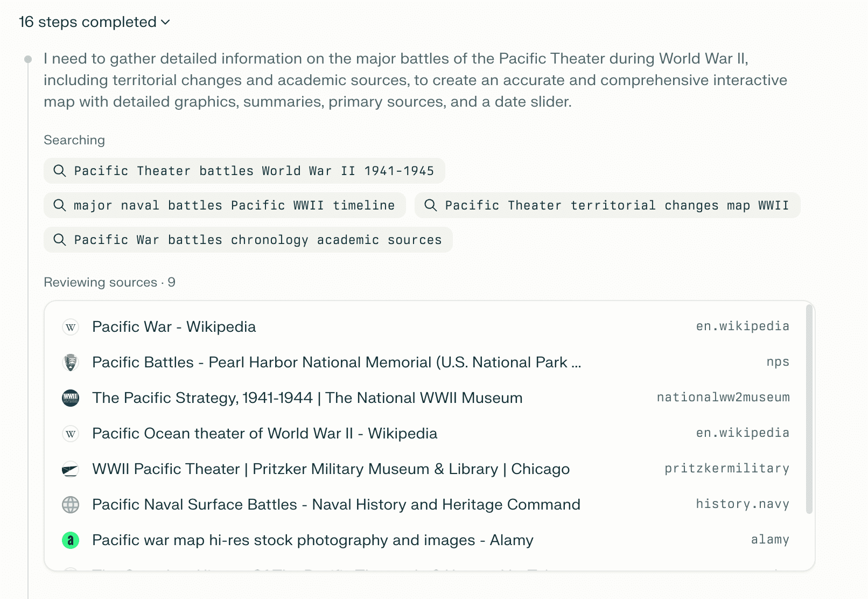868x599 pixels.
Task: Click the sources list vertical scrollbar
Action: pos(809,409)
